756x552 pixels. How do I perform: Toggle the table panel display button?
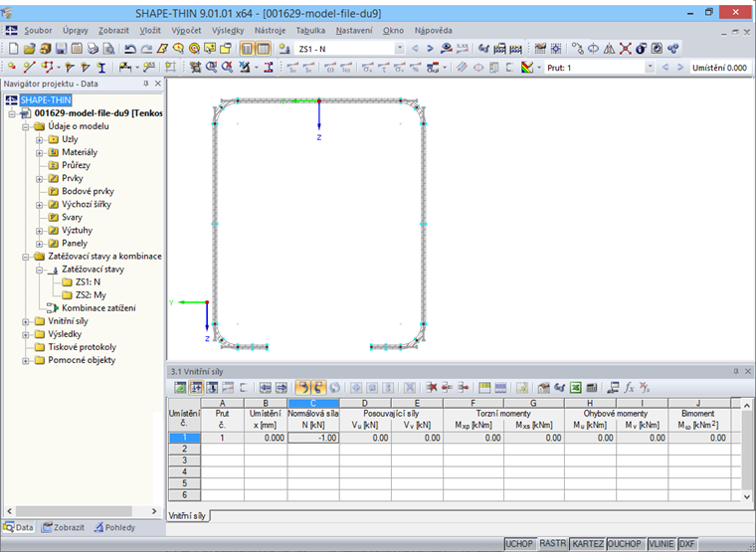click(x=264, y=48)
